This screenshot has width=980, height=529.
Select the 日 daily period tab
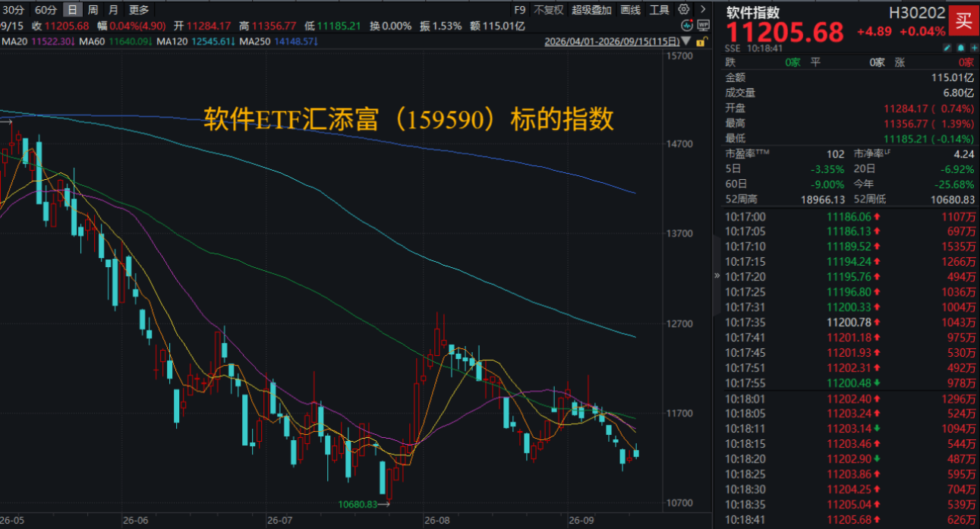click(72, 10)
